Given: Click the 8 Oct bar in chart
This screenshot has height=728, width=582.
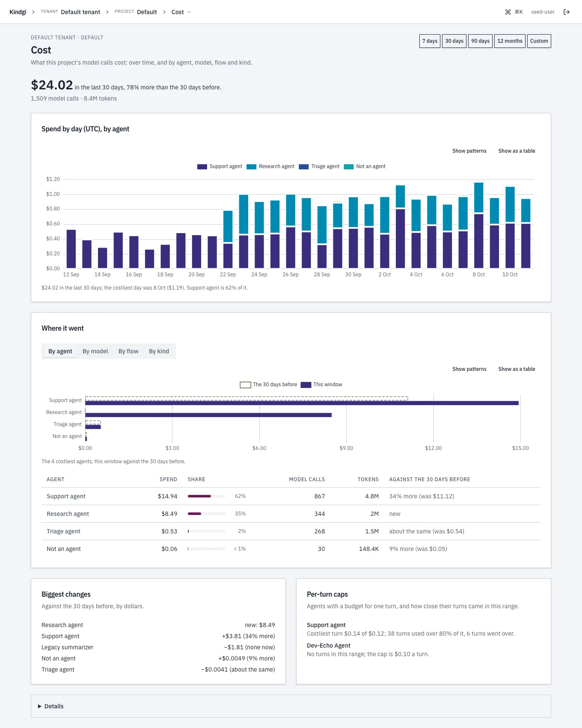Looking at the screenshot, I should click(x=479, y=225).
